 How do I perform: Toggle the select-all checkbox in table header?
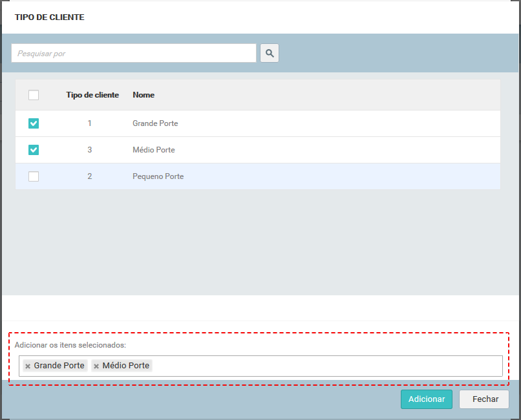click(x=34, y=95)
